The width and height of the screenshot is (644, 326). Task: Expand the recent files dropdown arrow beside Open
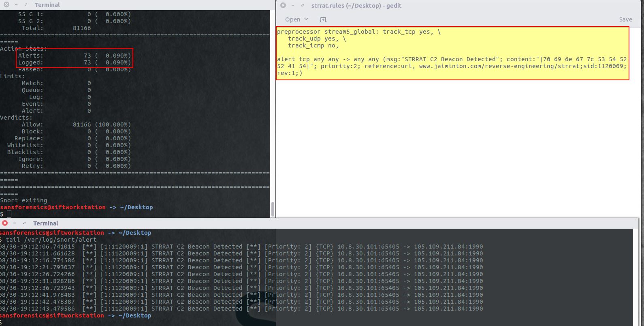(x=306, y=19)
